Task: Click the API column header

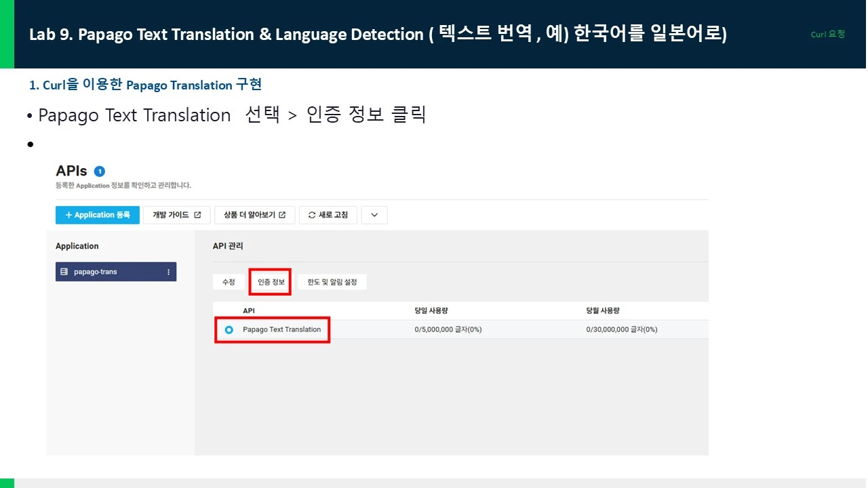Action: (x=249, y=310)
